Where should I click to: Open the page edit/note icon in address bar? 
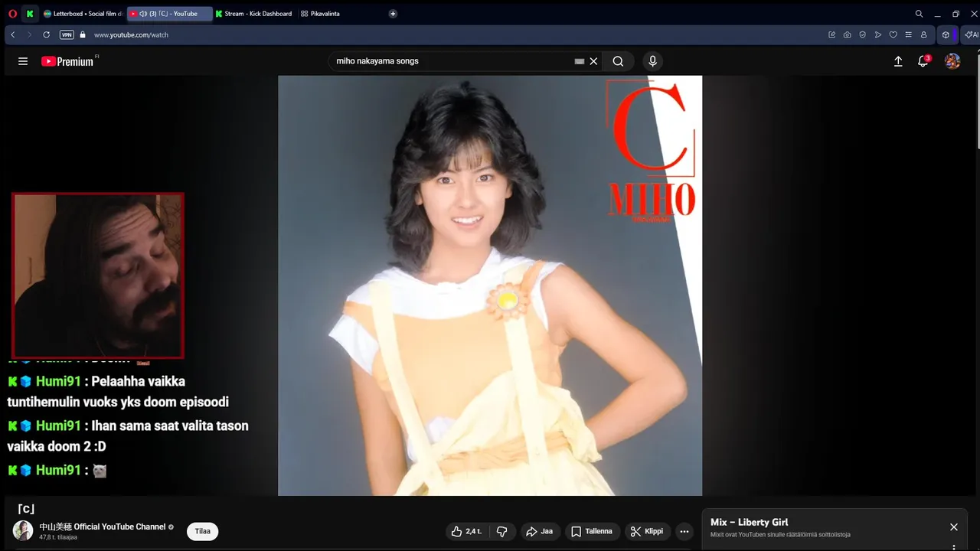point(831,34)
